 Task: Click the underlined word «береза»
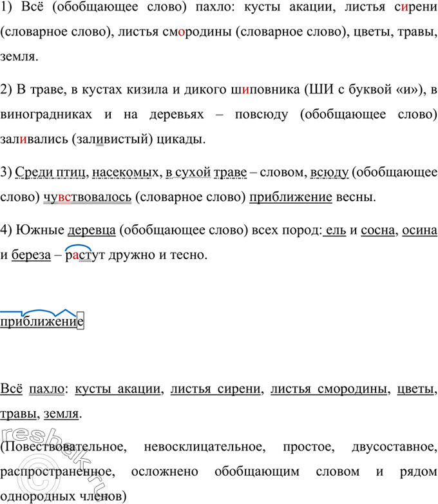pyautogui.click(x=31, y=255)
